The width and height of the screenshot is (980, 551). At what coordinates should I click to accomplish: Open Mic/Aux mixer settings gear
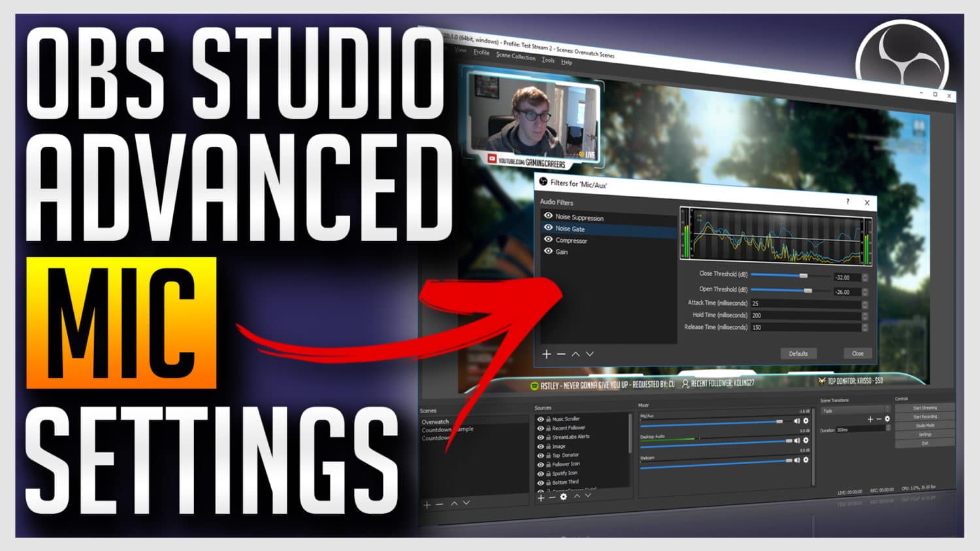[x=806, y=421]
